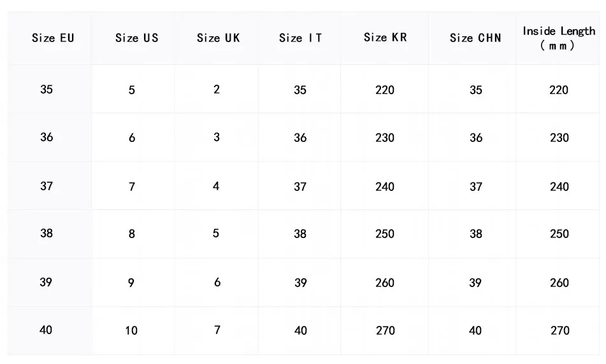
Task: Select UK size 2 cell
Action: [x=217, y=89]
